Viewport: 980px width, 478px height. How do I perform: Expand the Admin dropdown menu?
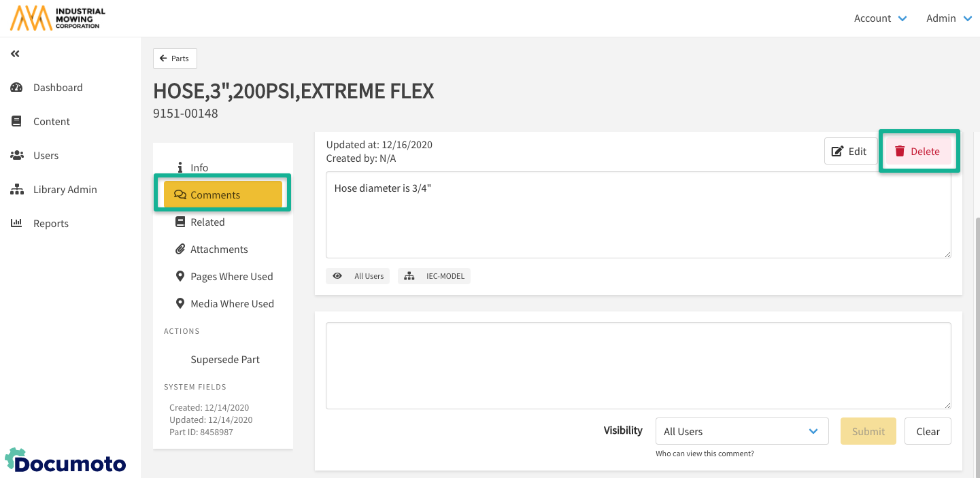coord(949,18)
